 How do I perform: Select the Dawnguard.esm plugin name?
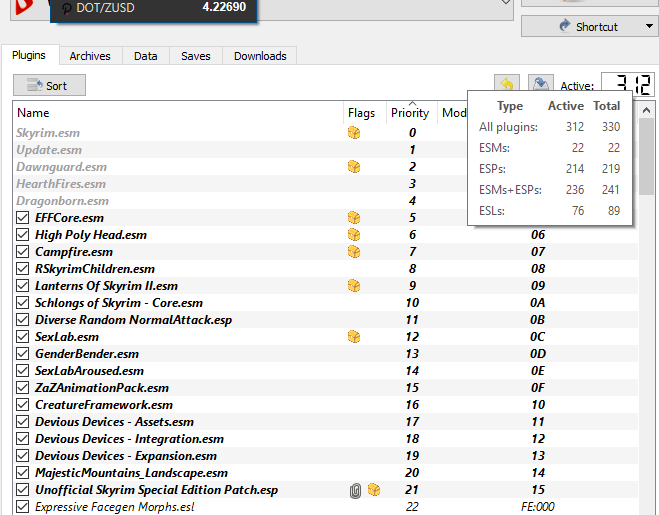click(x=61, y=167)
